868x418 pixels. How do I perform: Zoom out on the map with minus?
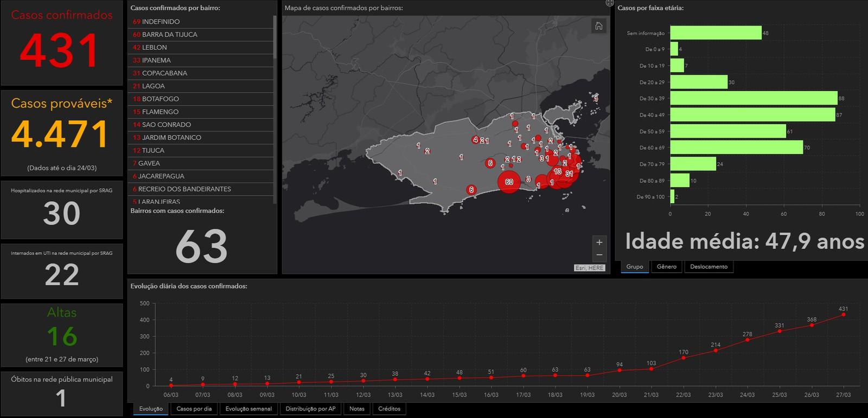point(599,255)
